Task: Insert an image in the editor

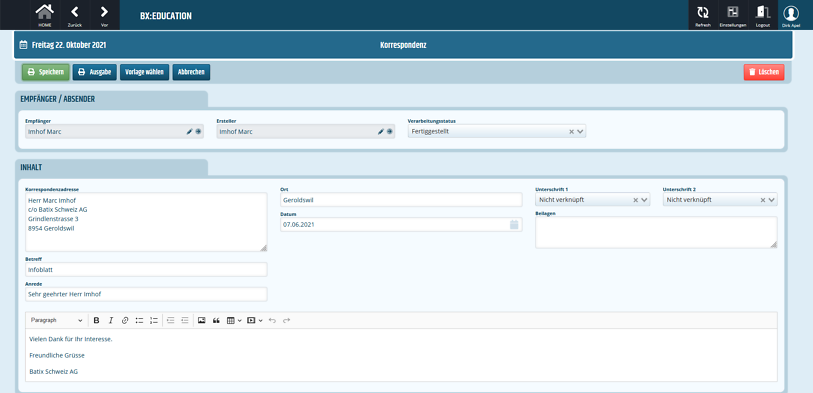Action: [x=202, y=320]
